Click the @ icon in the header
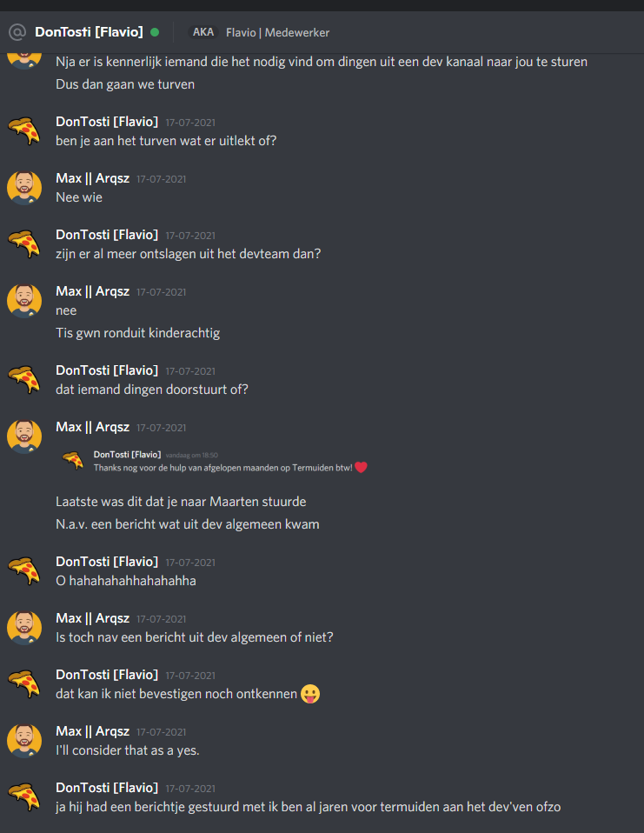The height and width of the screenshot is (833, 644). coord(17,32)
